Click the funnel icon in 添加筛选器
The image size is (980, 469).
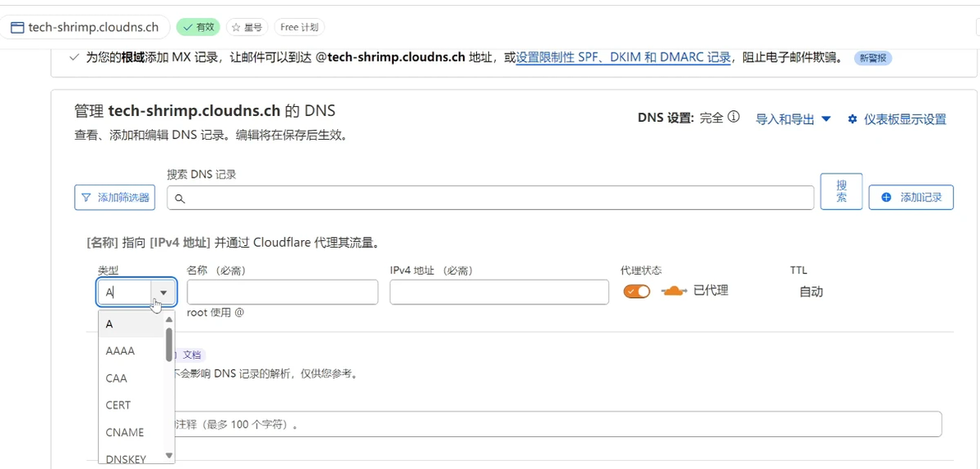(x=86, y=197)
